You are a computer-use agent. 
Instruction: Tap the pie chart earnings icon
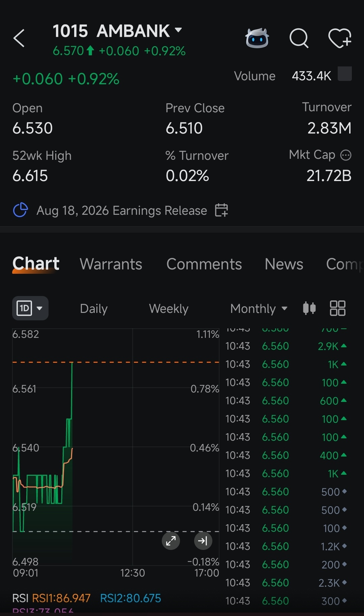pyautogui.click(x=20, y=210)
